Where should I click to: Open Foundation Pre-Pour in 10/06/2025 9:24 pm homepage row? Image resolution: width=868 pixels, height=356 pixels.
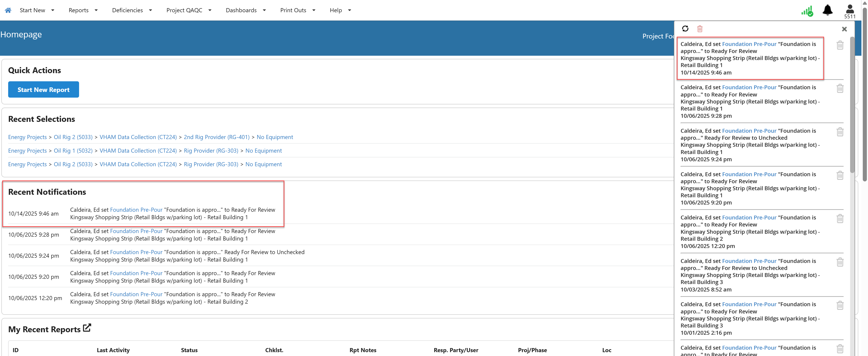click(136, 252)
